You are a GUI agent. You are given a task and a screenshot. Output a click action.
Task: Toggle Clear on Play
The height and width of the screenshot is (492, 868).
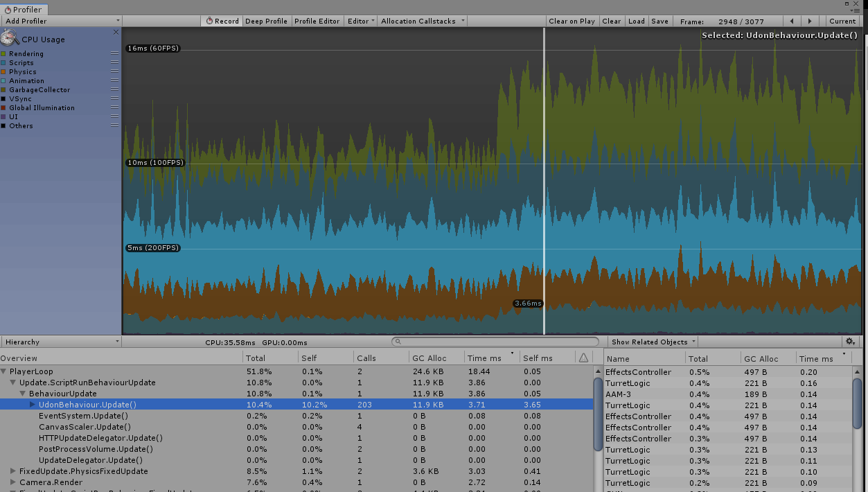tap(572, 21)
